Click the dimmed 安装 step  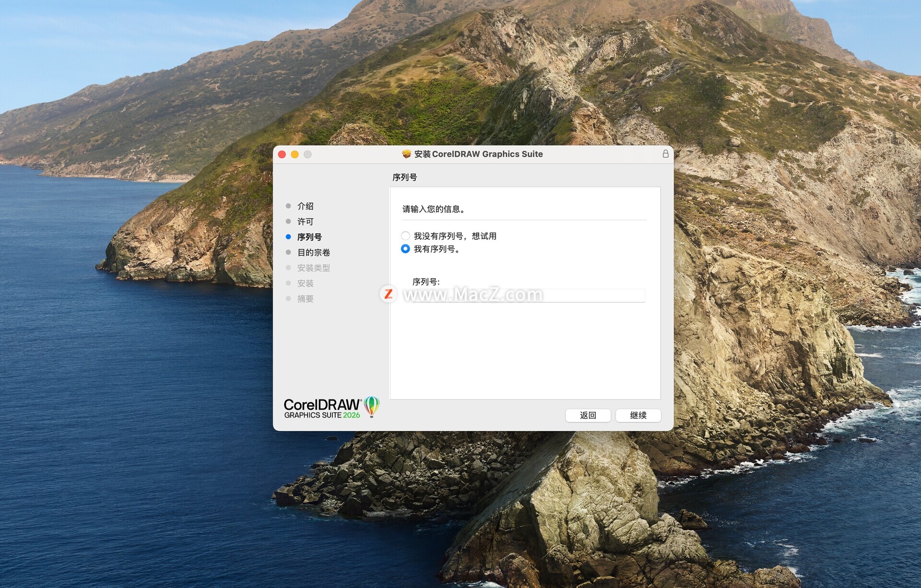[x=305, y=283]
